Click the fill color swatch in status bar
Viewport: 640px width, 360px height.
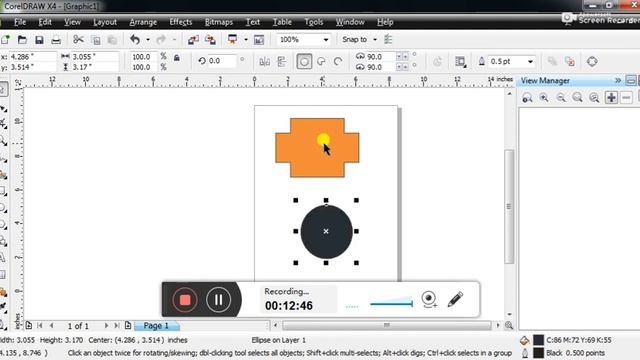coord(538,340)
